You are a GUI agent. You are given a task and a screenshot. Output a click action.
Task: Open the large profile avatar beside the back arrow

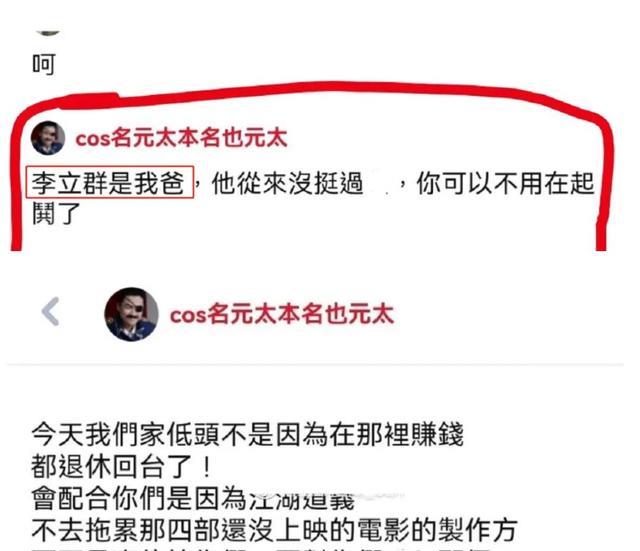point(131,314)
